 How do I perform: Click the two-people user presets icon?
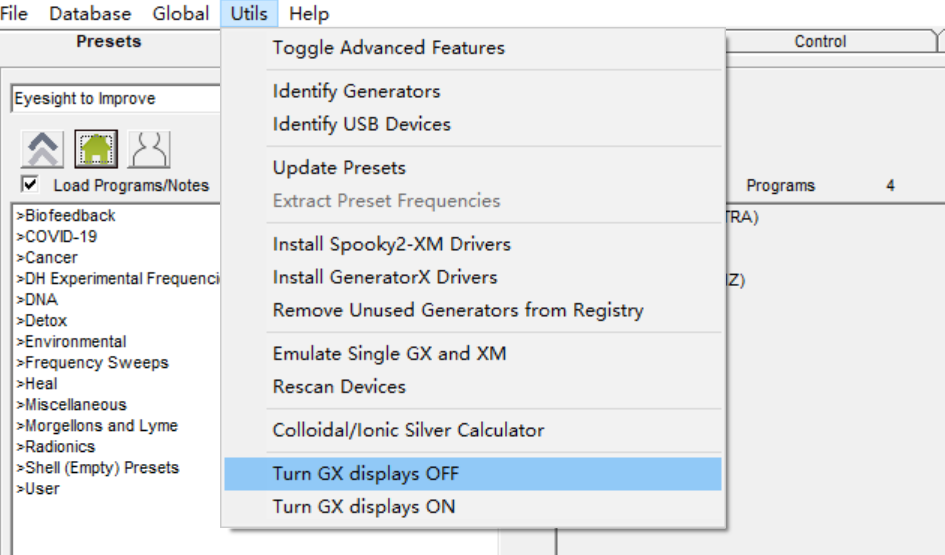149,149
